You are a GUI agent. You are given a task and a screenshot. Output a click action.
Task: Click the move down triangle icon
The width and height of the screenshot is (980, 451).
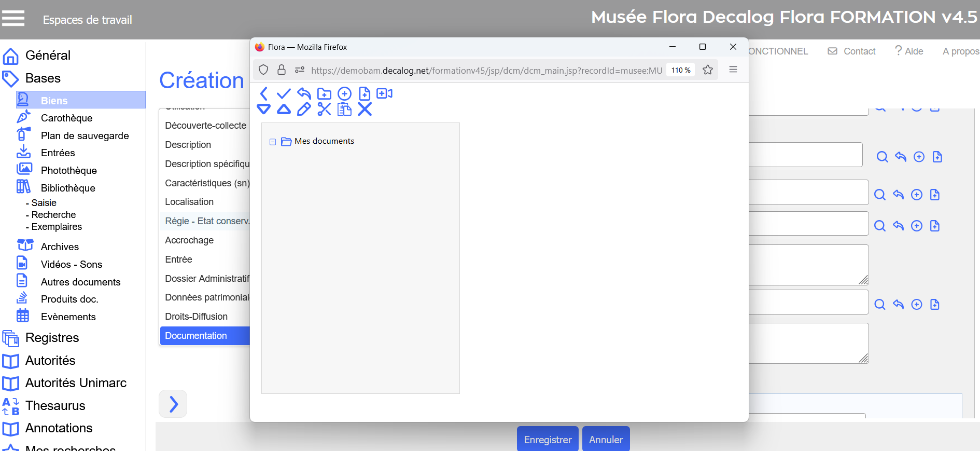pos(263,110)
